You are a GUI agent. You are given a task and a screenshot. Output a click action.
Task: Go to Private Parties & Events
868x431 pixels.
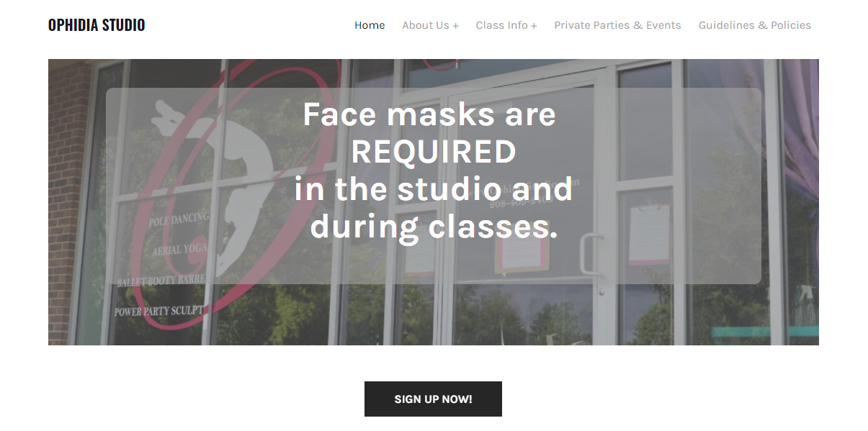[617, 25]
